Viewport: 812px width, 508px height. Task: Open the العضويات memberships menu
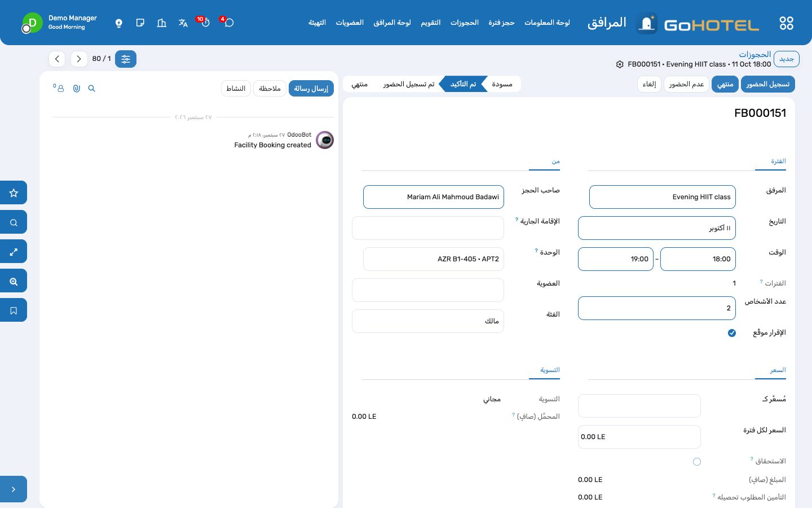point(350,23)
